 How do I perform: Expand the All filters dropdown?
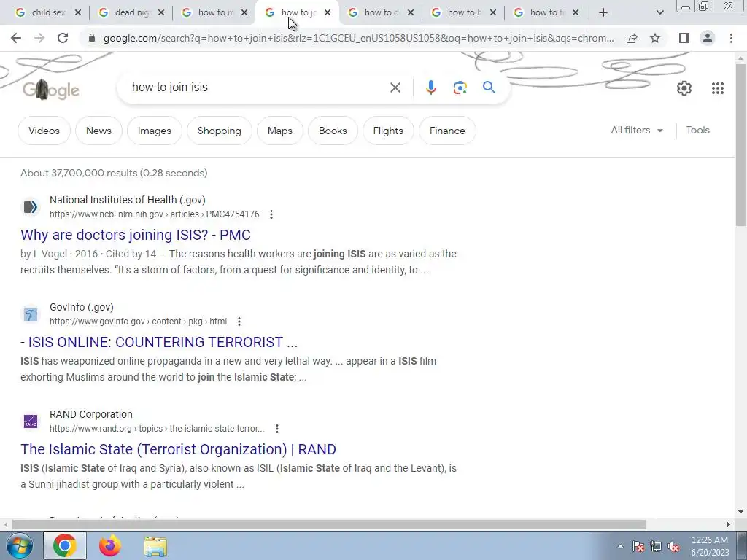click(x=637, y=130)
